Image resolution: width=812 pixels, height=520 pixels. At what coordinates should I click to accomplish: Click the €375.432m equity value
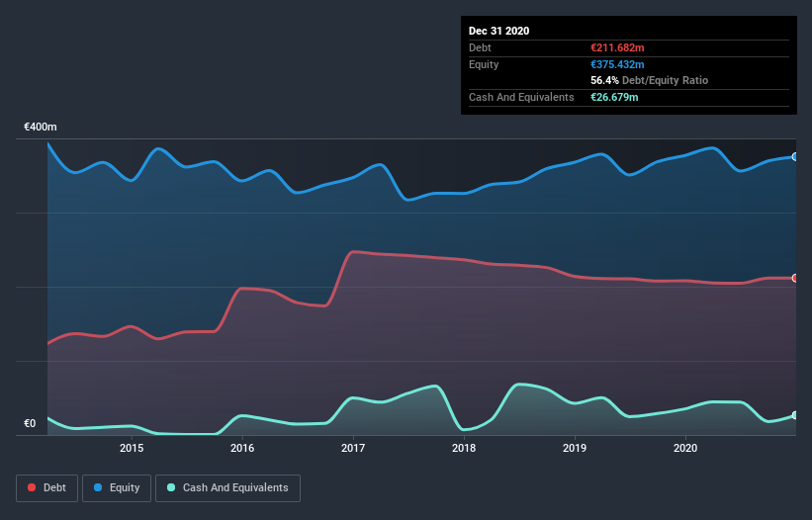pos(617,64)
